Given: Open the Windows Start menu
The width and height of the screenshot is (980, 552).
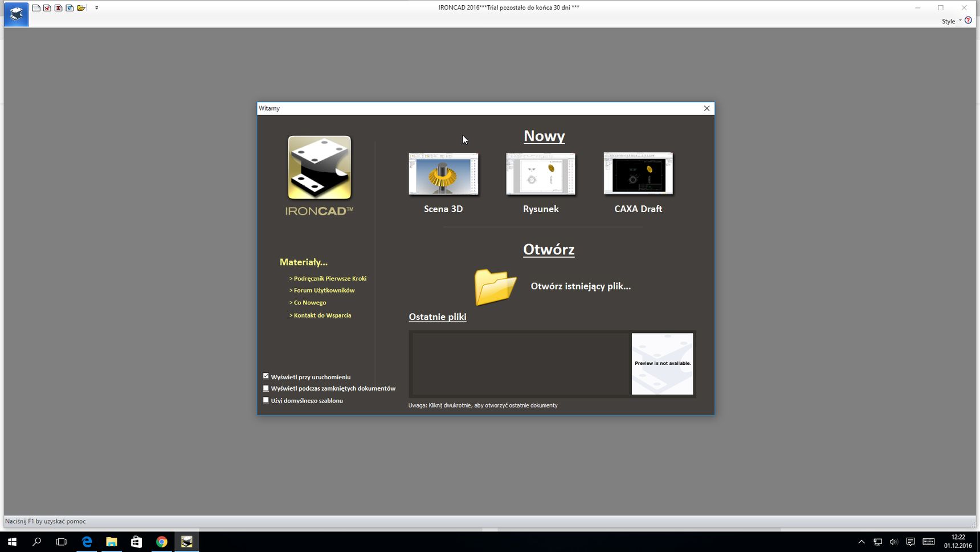Looking at the screenshot, I should (x=12, y=542).
